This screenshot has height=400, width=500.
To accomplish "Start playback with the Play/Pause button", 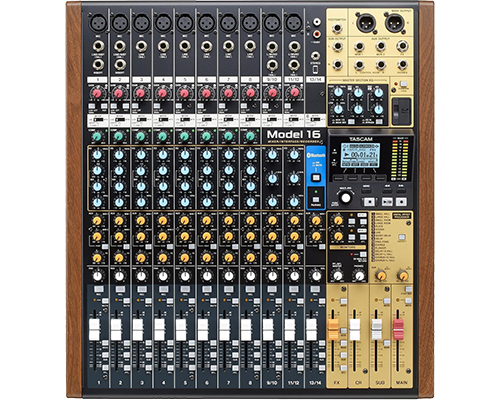I will [387, 202].
